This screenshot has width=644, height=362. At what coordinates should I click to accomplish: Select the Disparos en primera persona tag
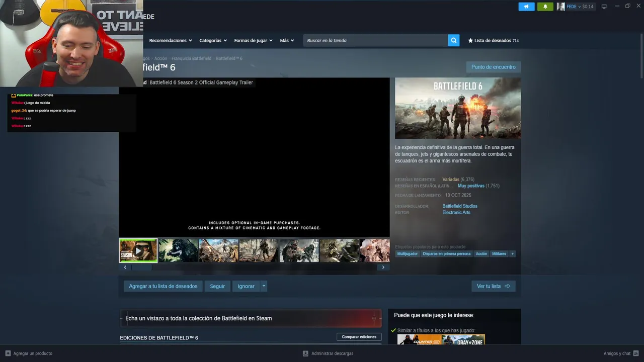coord(447,254)
